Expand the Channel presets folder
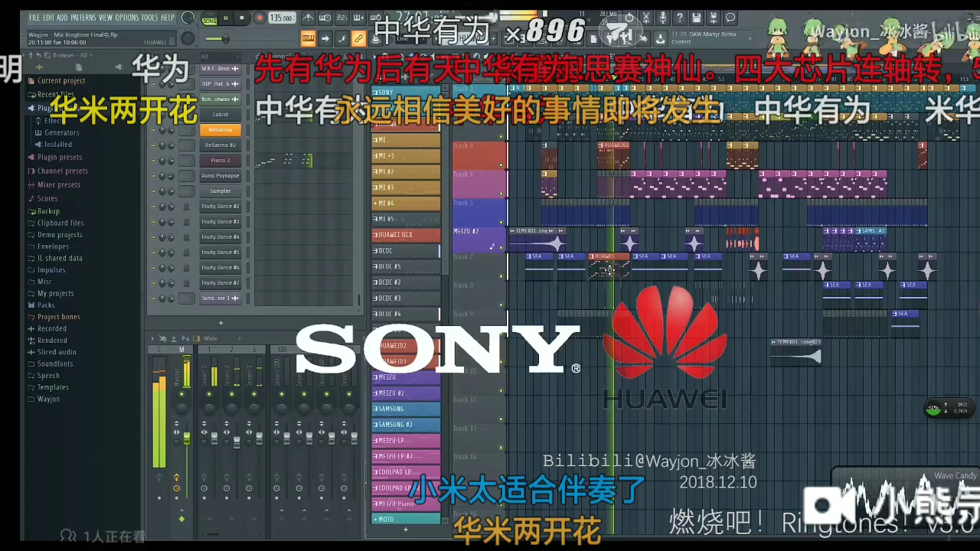 point(57,171)
